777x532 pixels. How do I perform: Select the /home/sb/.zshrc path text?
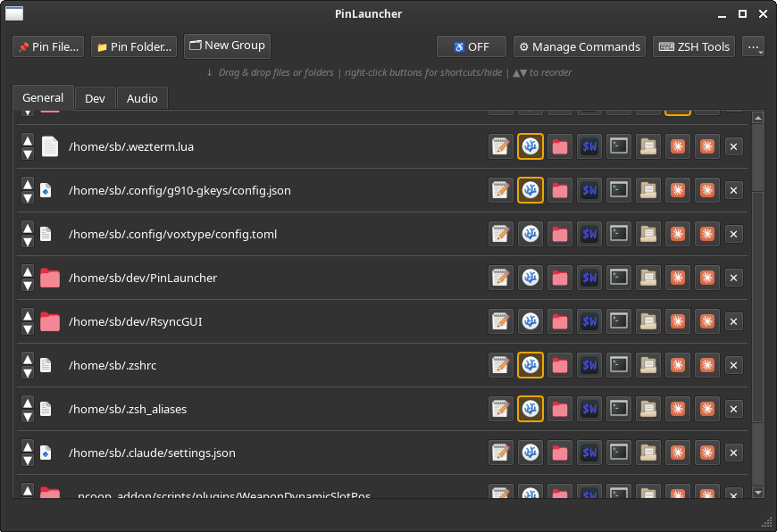[x=113, y=366]
